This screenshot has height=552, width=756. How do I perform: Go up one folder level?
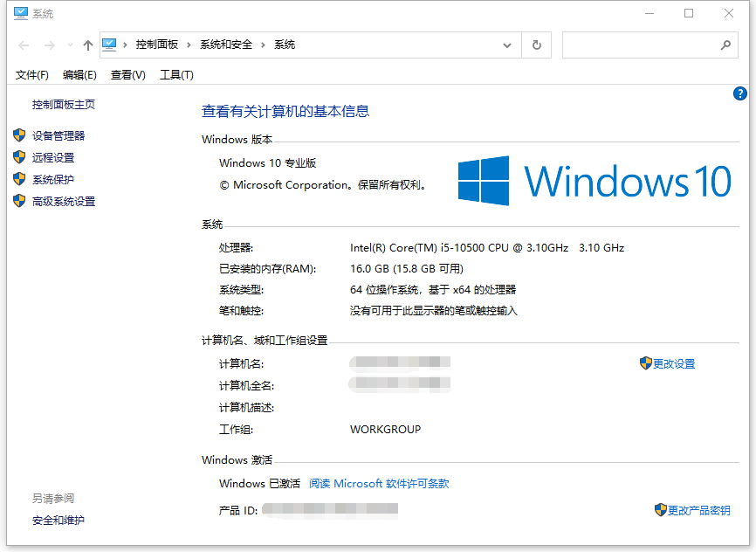pos(88,45)
